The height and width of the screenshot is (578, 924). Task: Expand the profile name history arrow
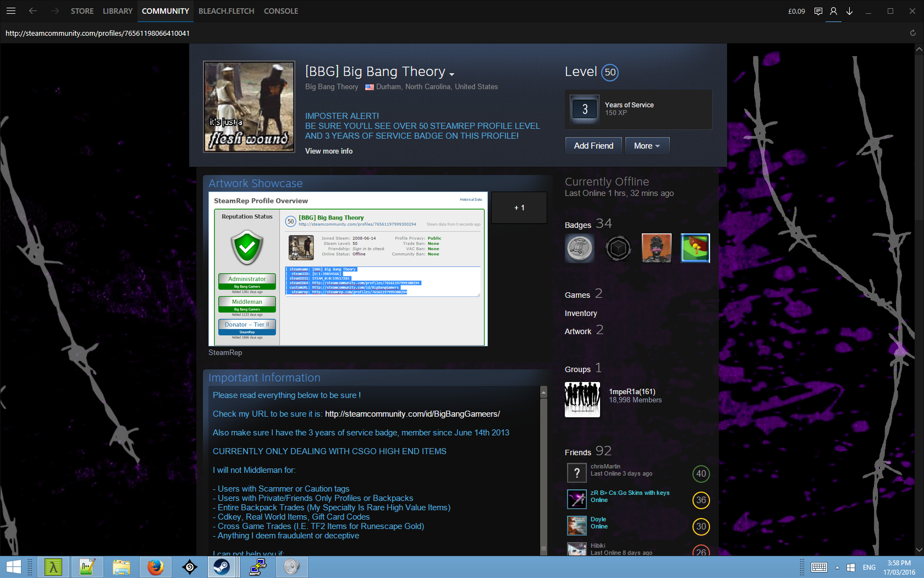[452, 74]
